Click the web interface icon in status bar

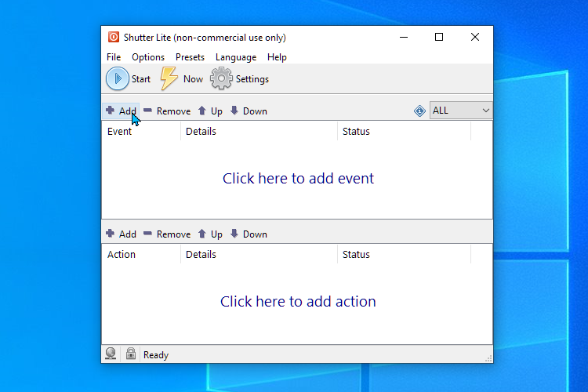(111, 354)
